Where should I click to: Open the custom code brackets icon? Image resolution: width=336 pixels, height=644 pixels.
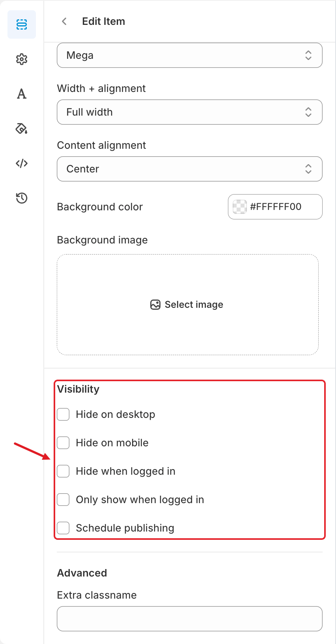coord(22,163)
